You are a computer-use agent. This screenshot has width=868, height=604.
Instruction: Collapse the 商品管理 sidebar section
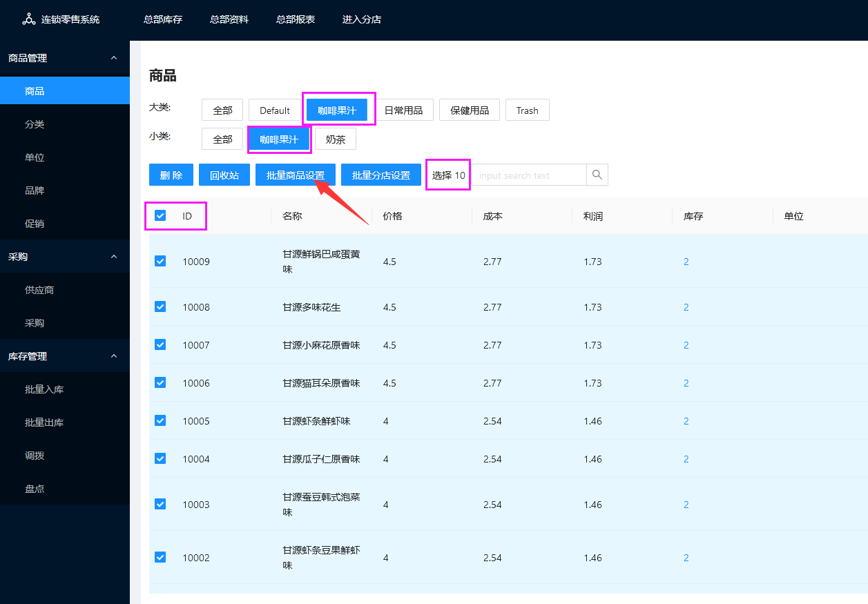65,58
